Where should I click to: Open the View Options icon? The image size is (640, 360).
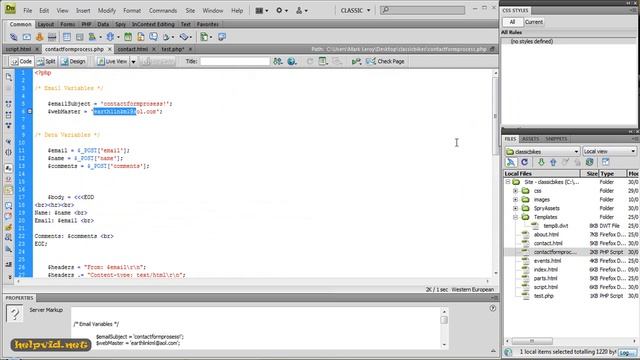(323, 61)
